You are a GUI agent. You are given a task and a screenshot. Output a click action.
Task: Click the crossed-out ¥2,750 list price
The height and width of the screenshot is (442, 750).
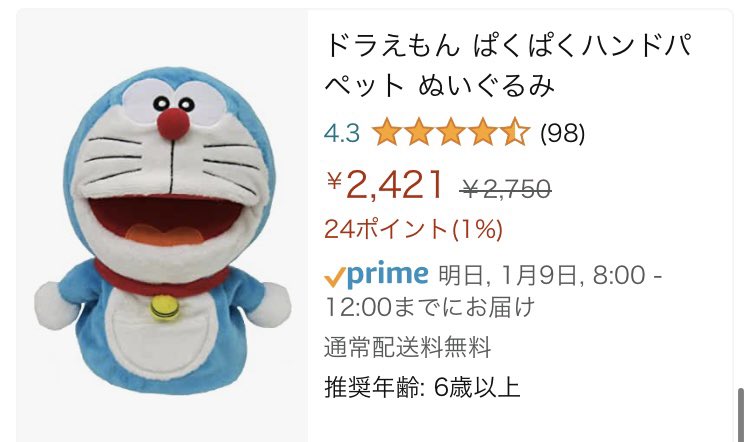pyautogui.click(x=506, y=188)
